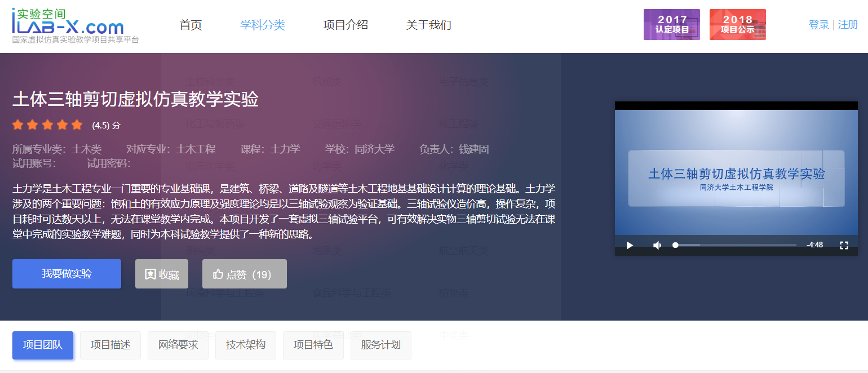Like the project with 点赞 button

coord(244,274)
